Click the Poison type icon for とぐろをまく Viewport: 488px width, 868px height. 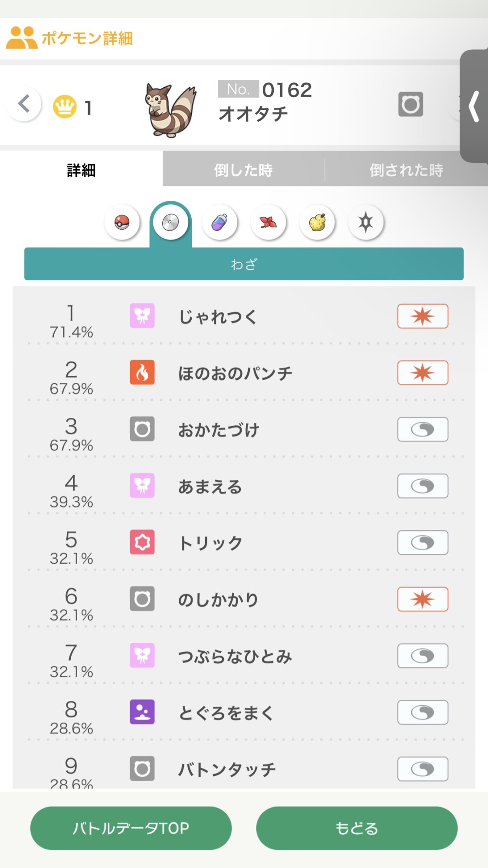tap(142, 712)
